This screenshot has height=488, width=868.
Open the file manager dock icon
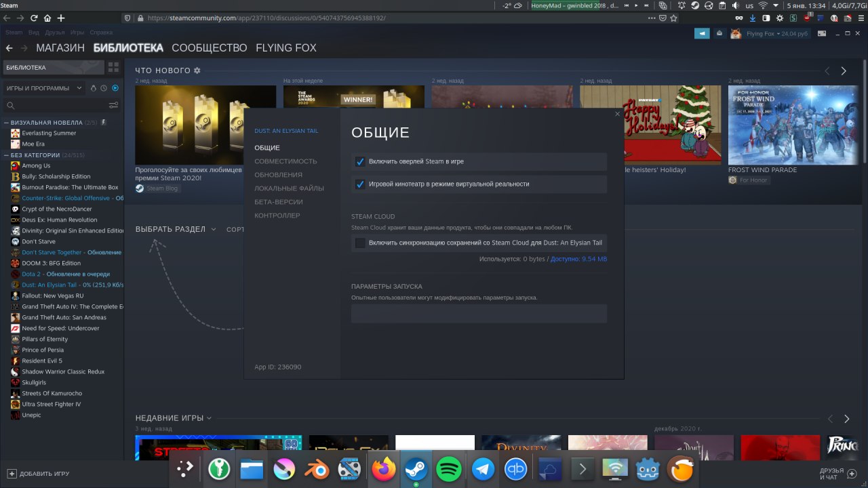coord(252,469)
